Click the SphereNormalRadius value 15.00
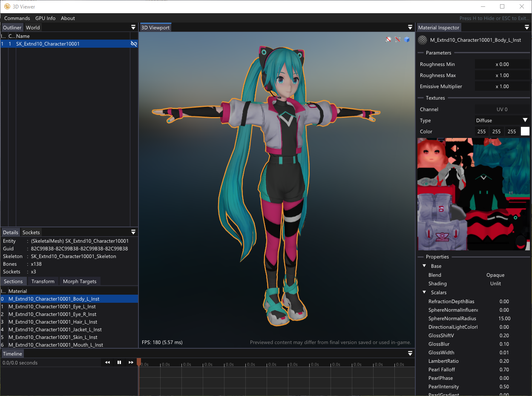Image resolution: width=532 pixels, height=396 pixels. (x=504, y=319)
